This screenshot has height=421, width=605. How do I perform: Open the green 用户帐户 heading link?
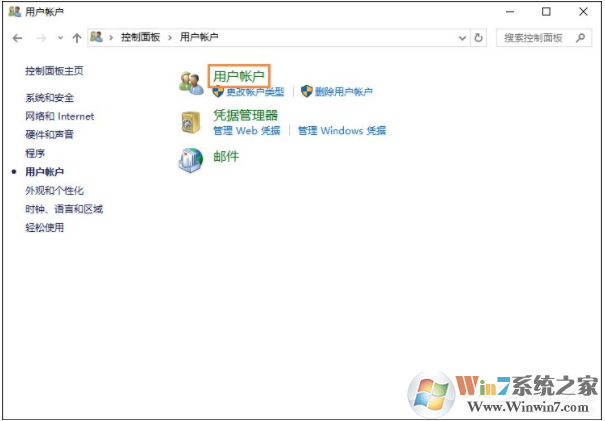[x=239, y=76]
